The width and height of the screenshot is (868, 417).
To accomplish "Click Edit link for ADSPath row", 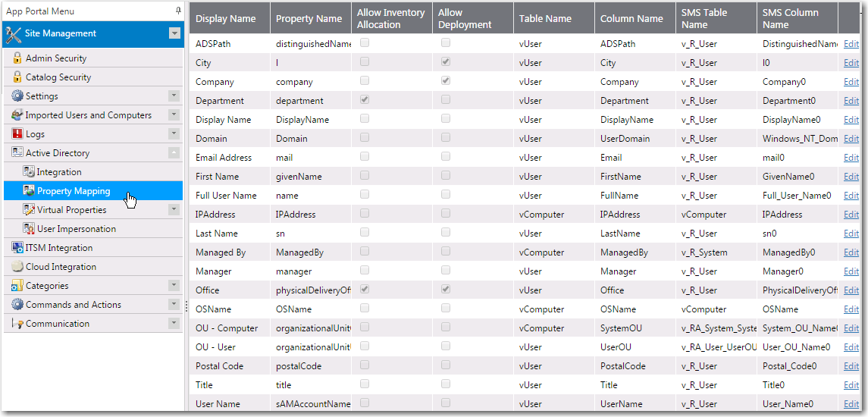I will click(x=851, y=44).
